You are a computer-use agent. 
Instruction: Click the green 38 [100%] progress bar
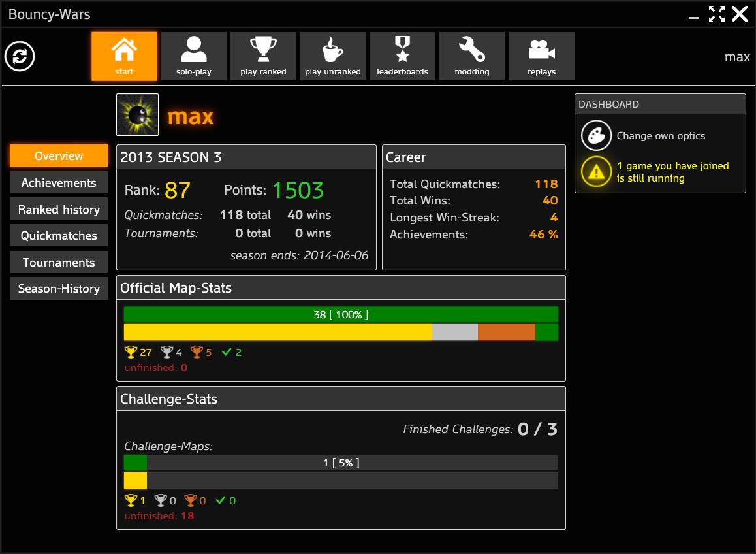point(341,315)
